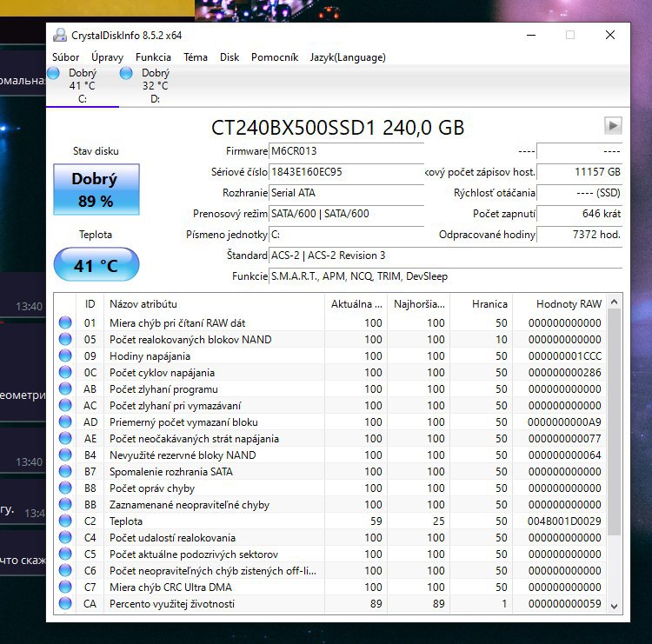Click the host writes value 11157 GB
This screenshot has width=652, height=644.
click(x=579, y=172)
